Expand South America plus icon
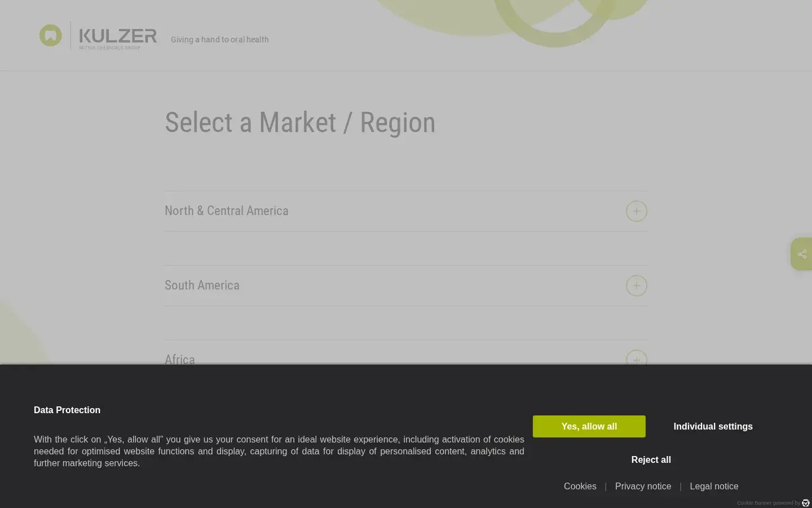The image size is (812, 508). tap(636, 286)
